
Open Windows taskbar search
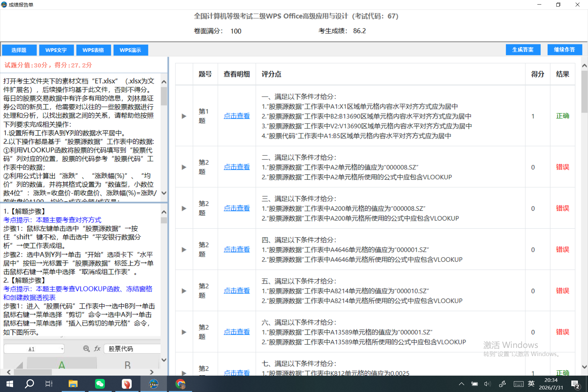(x=29, y=384)
